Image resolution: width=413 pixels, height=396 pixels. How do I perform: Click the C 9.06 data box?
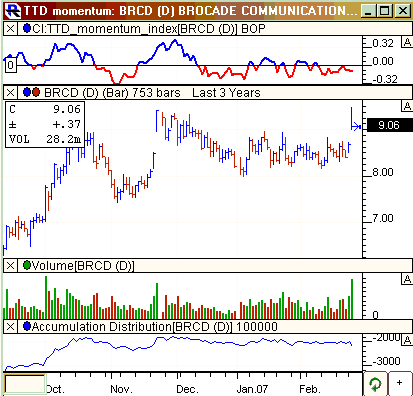[45, 124]
